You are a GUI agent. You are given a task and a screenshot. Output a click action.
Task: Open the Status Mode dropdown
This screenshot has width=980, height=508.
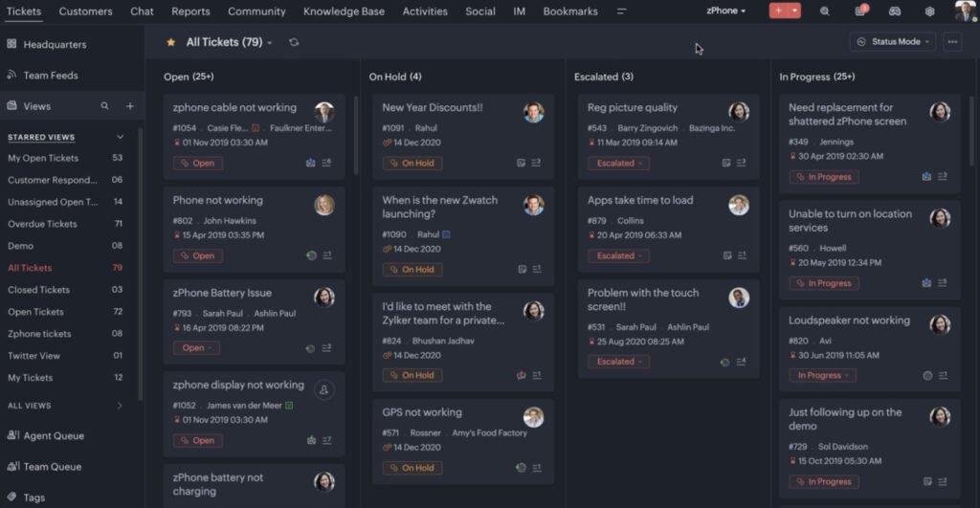click(x=893, y=42)
